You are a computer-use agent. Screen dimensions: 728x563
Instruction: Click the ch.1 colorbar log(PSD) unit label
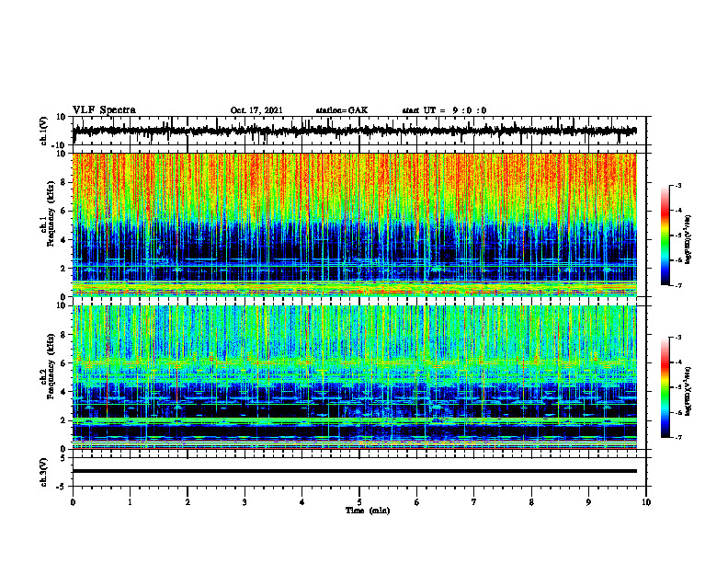pos(688,239)
